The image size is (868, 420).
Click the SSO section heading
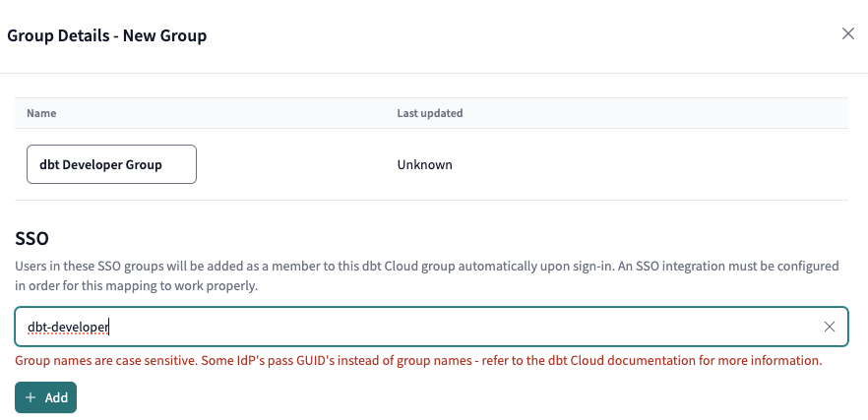point(31,239)
